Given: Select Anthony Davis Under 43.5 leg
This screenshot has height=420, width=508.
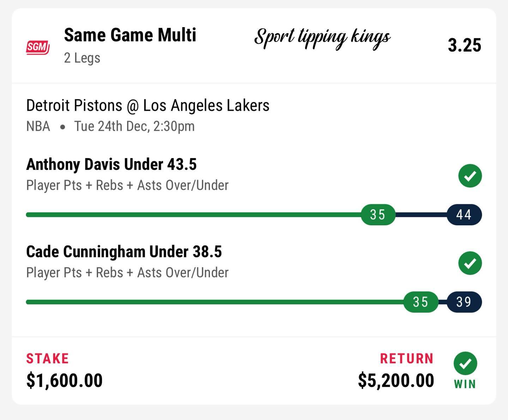Looking at the screenshot, I should tap(111, 164).
